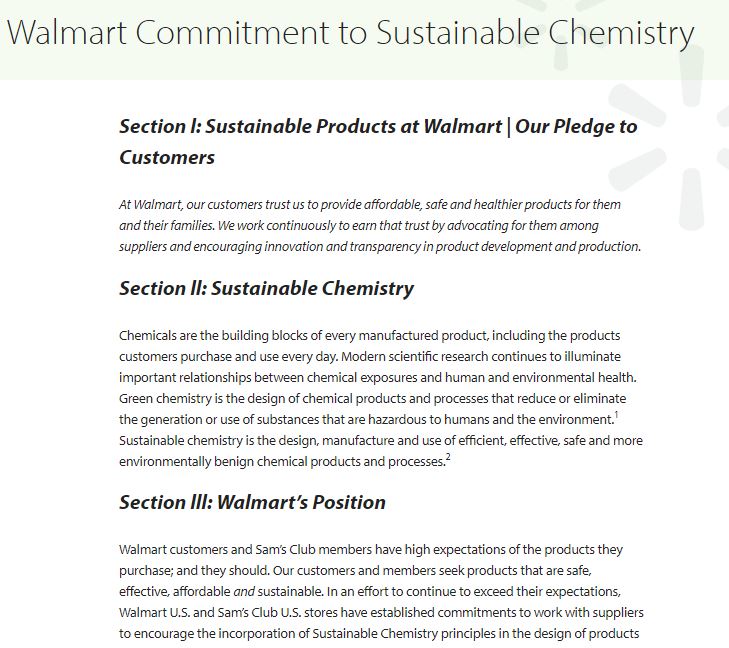Click 'Walmart customers and Sam's Club members' text
729x648 pixels.
[245, 549]
